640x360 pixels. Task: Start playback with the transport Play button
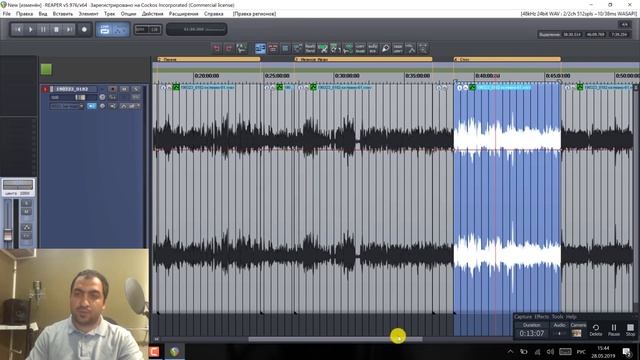click(x=31, y=29)
